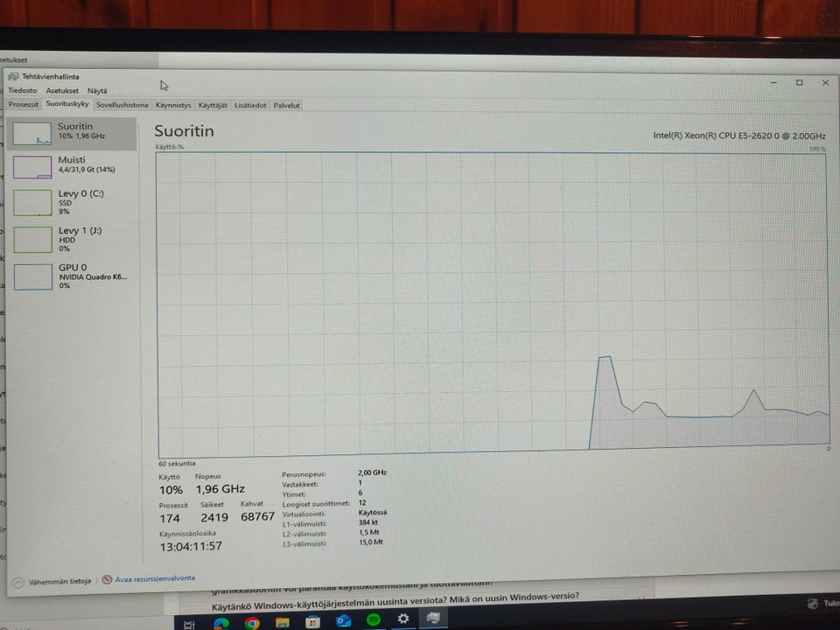Open Outlook from the taskbar
Image resolution: width=840 pixels, height=630 pixels.
point(343,621)
